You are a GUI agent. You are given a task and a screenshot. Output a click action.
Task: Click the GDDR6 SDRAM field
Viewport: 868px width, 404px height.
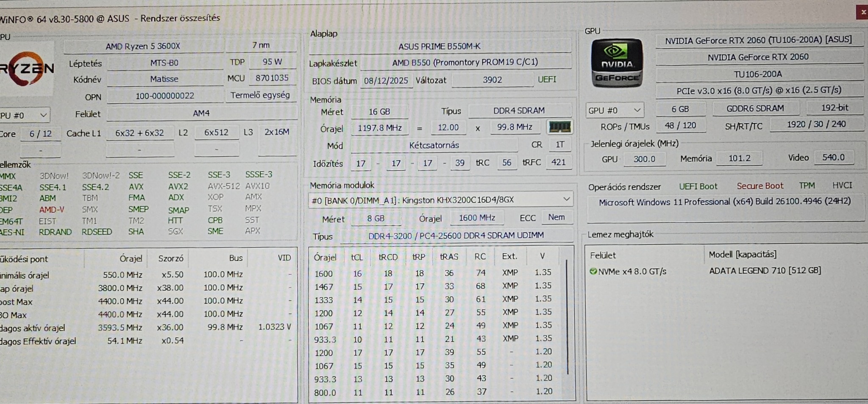click(755, 108)
